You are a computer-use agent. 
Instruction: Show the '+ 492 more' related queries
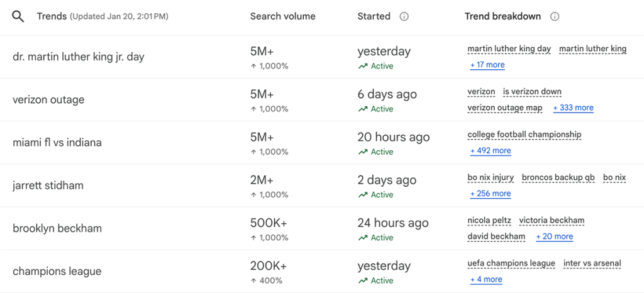point(491,151)
